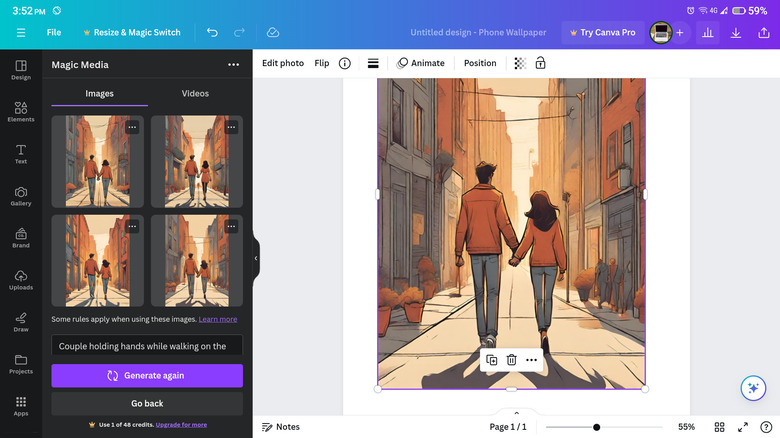Open more options in floating toolbar
This screenshot has width=780, height=438.
531,360
